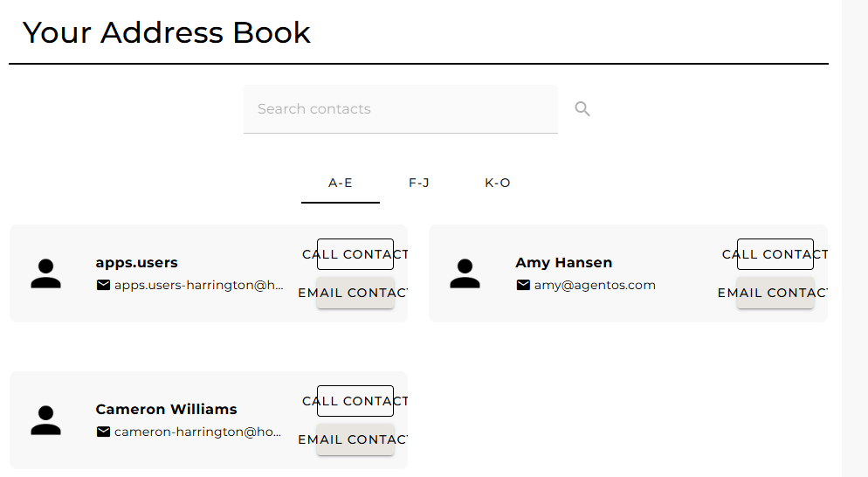868x477 pixels.
Task: Click Cameron Williams' person avatar icon
Action: pyautogui.click(x=45, y=420)
